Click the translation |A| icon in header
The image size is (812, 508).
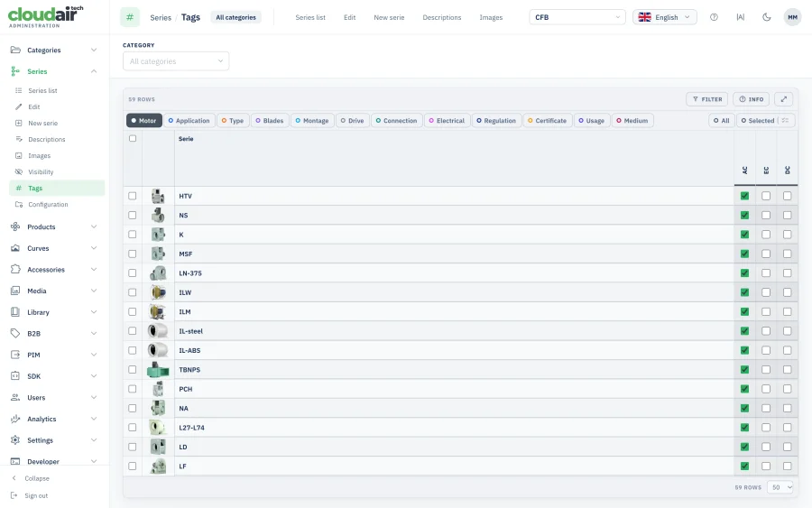coord(740,17)
